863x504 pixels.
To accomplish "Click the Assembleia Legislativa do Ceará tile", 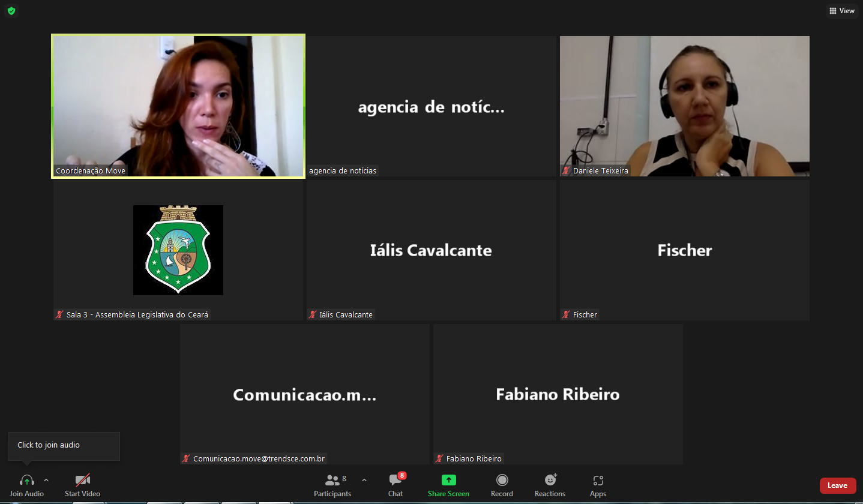I will 178,250.
